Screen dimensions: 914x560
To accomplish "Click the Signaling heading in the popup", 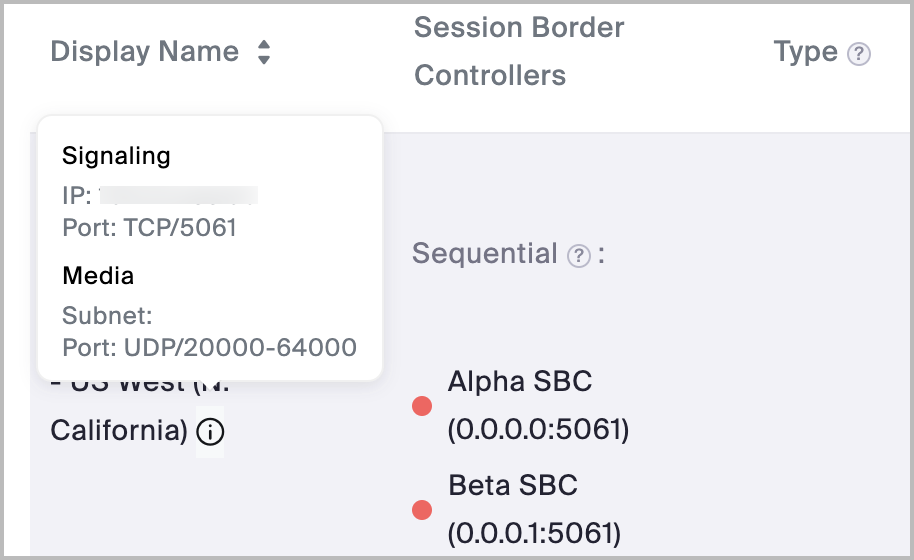I will [x=116, y=156].
